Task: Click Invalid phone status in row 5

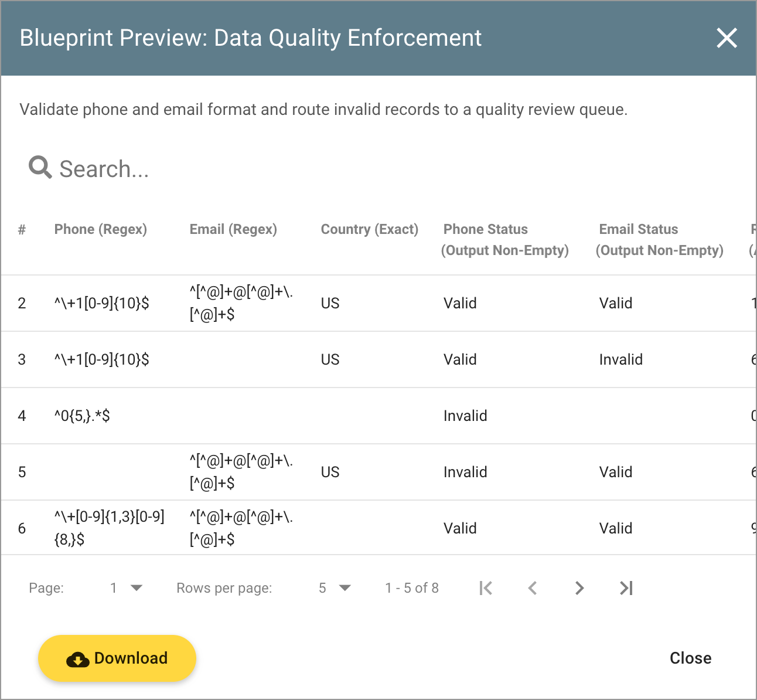Action: (x=465, y=472)
